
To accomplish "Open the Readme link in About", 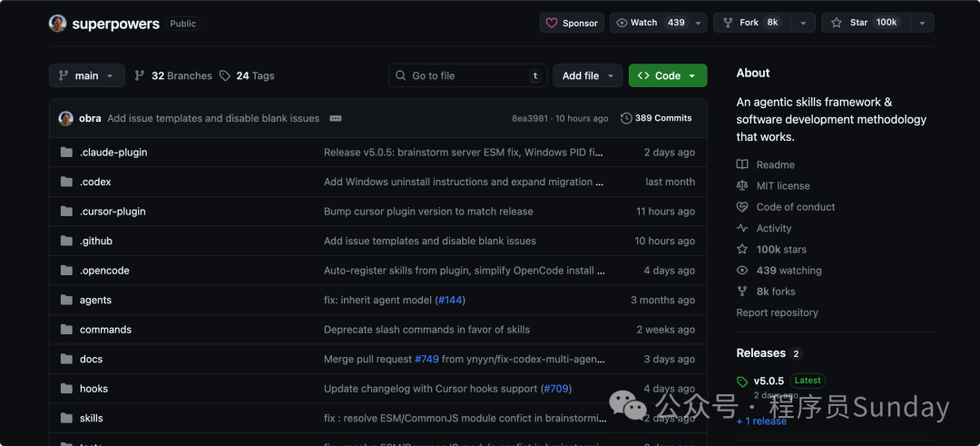I will (x=775, y=164).
